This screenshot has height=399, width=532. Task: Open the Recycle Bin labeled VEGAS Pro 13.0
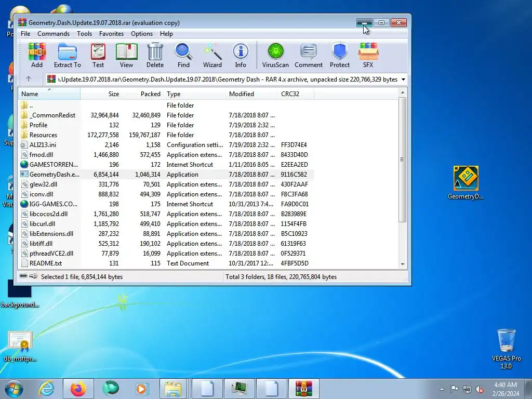coord(506,349)
